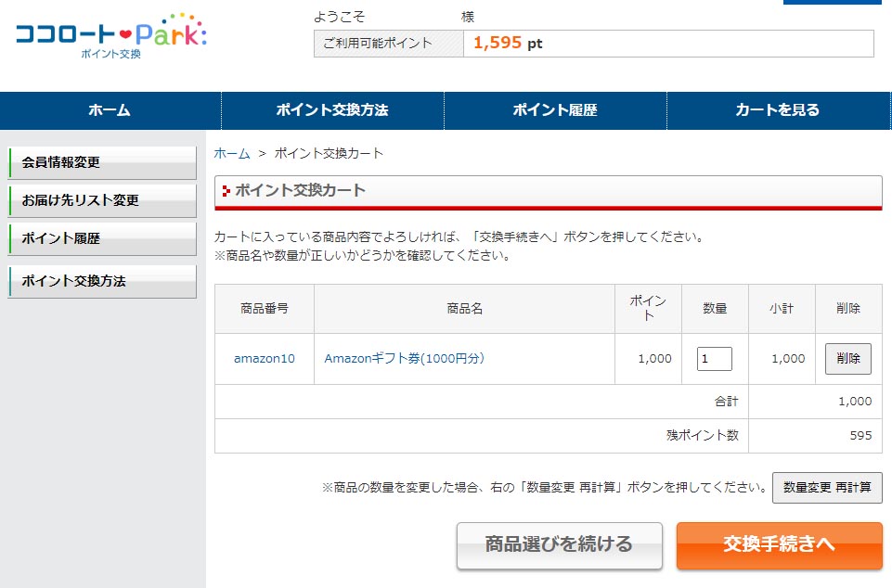Click the ココロート Park logo

111,36
